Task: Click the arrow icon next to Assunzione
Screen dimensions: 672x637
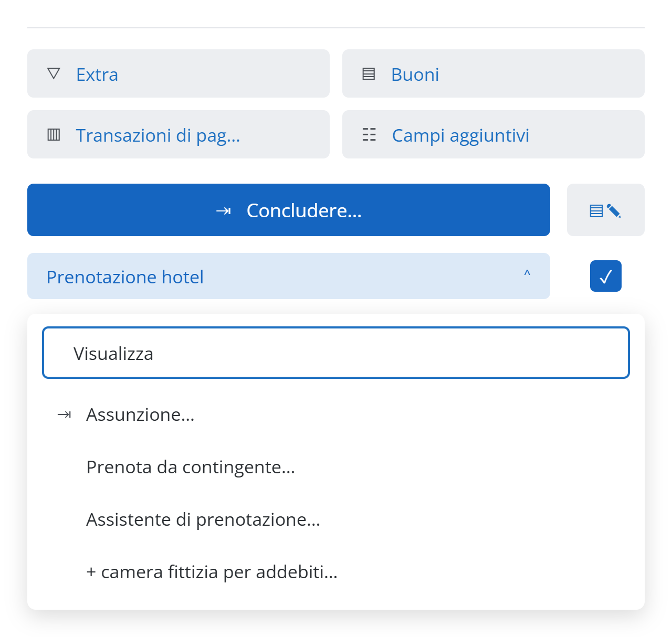Action: coord(64,415)
